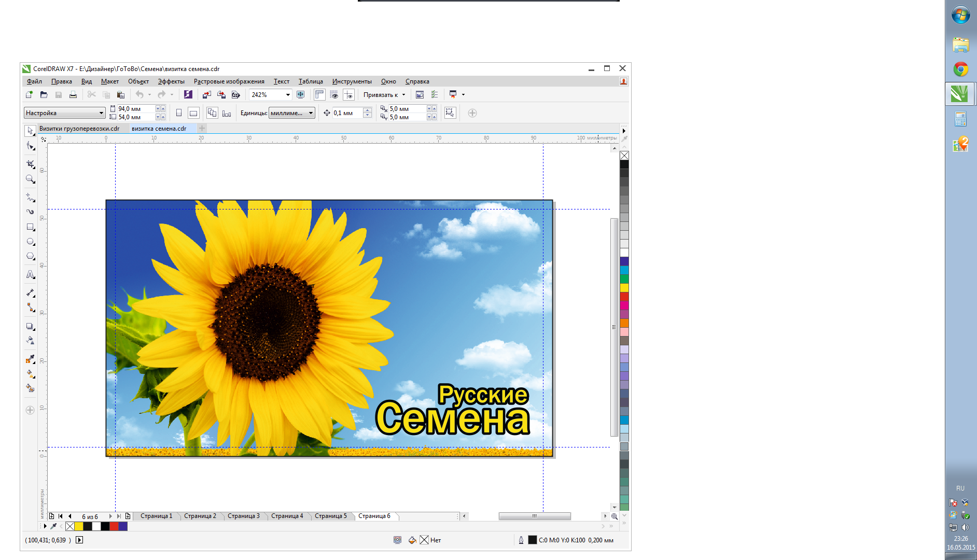
Task: Open the redo history dropdown arrow
Action: (x=172, y=94)
